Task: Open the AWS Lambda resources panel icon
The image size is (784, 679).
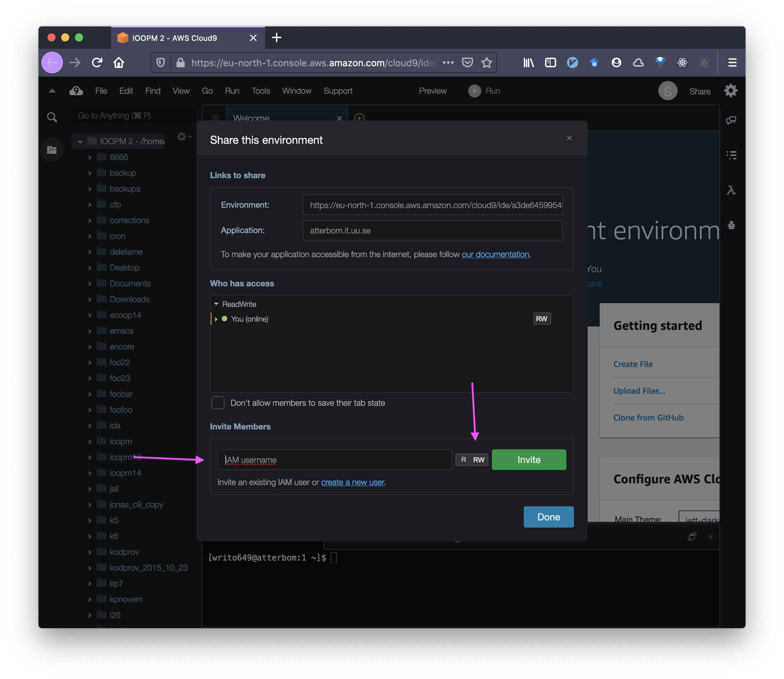Action: point(731,190)
